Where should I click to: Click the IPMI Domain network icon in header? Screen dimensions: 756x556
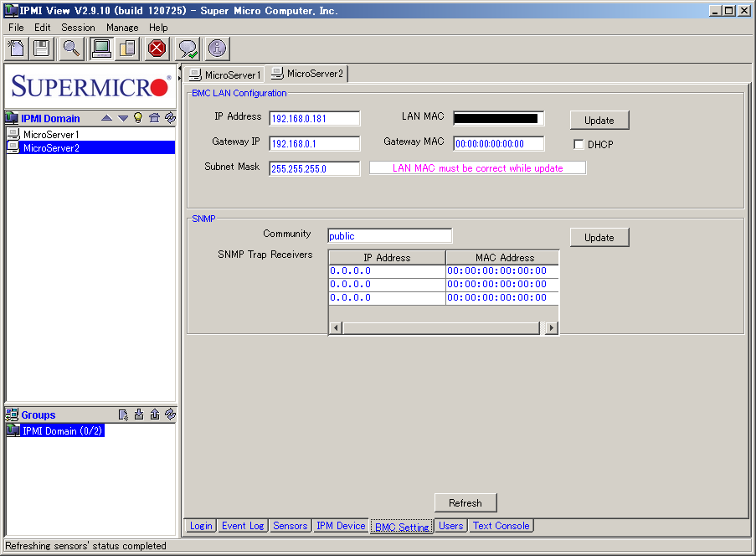(x=12, y=118)
